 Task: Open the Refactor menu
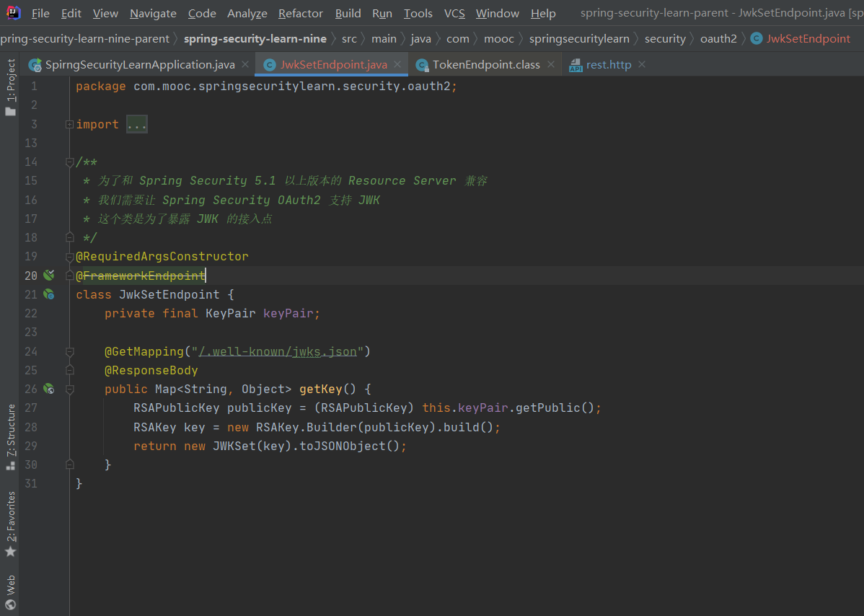point(300,13)
